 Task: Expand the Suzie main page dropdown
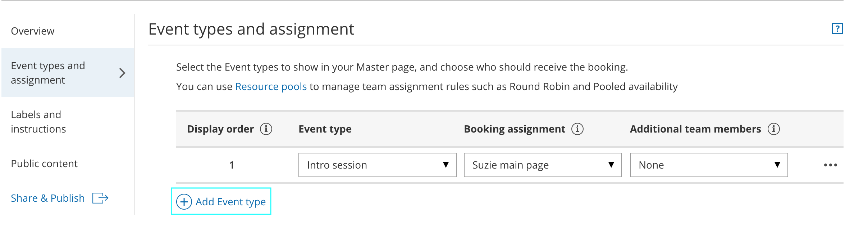click(543, 165)
